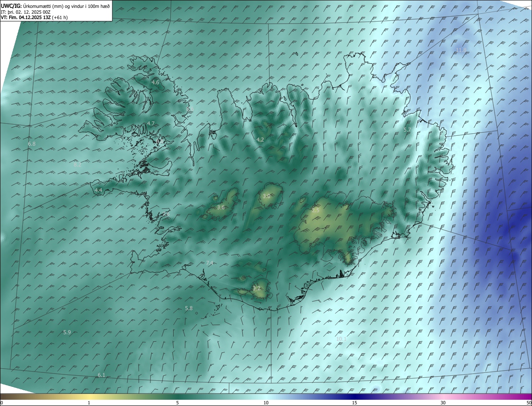Click the 4.6 value label on the map
Image resolution: width=532 pixels, height=406 pixels.
(x=155, y=83)
